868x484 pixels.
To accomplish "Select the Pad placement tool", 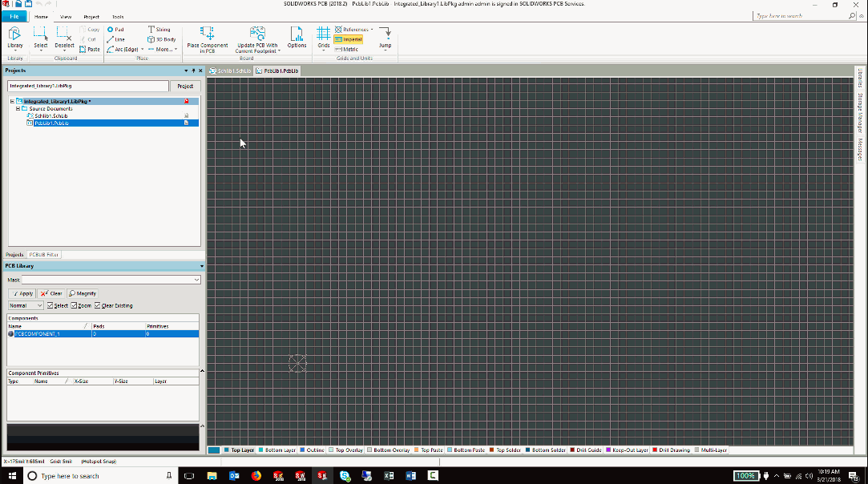I will 116,29.
